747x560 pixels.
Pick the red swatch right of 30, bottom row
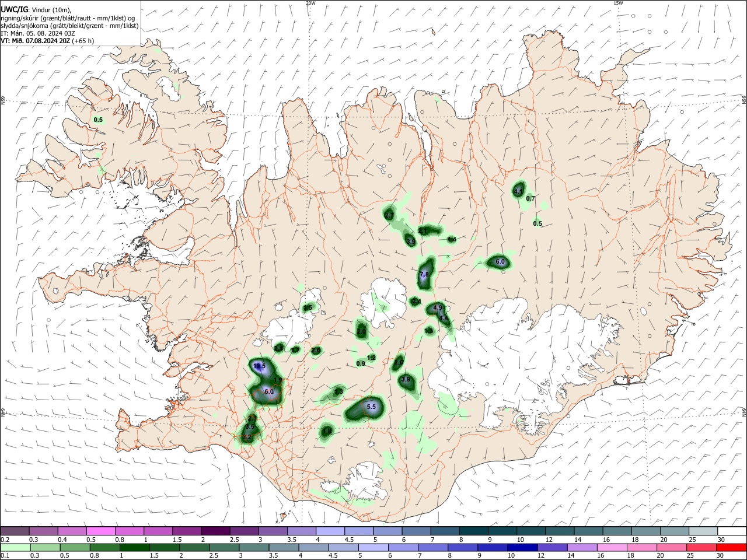732,547
